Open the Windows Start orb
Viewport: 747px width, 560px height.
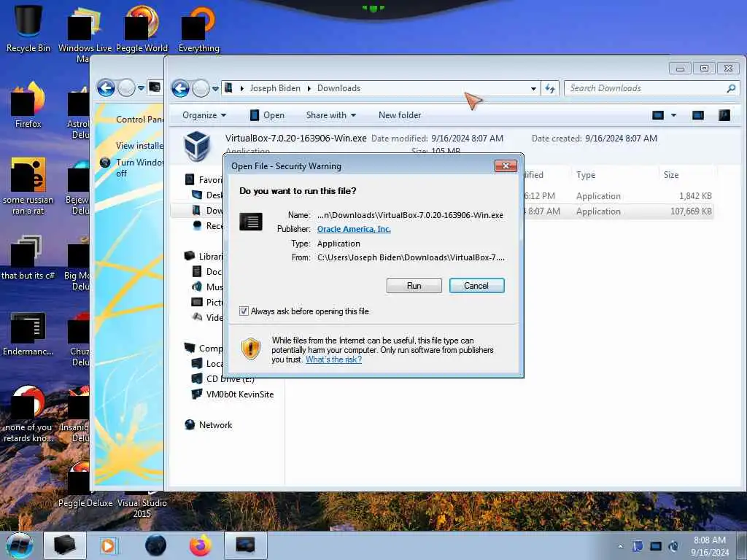tap(20, 545)
